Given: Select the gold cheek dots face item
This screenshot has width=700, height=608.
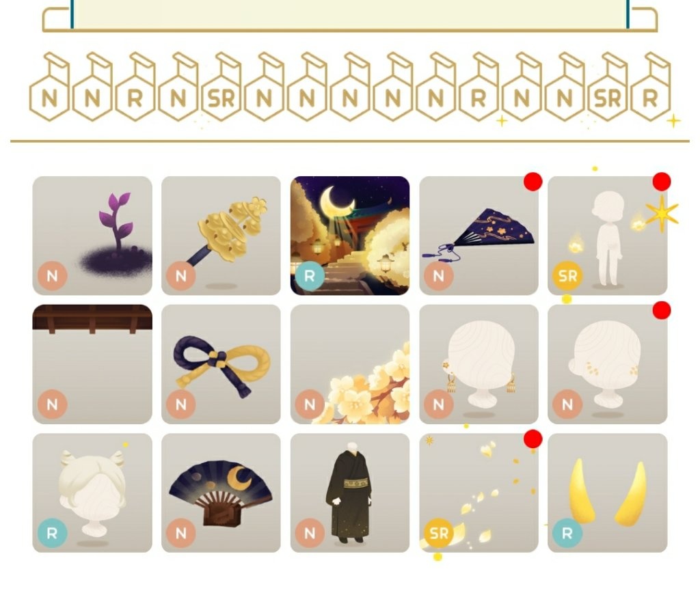Looking at the screenshot, I should (608, 364).
